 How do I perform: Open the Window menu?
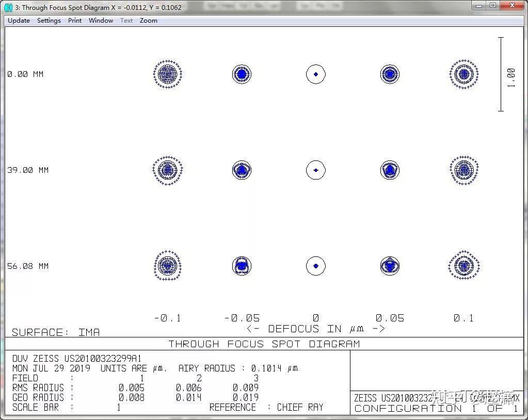101,21
